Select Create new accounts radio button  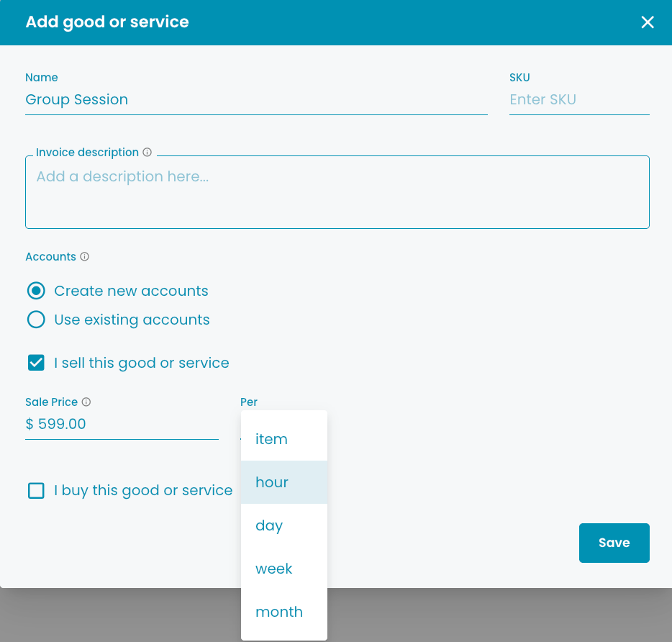[x=36, y=291]
